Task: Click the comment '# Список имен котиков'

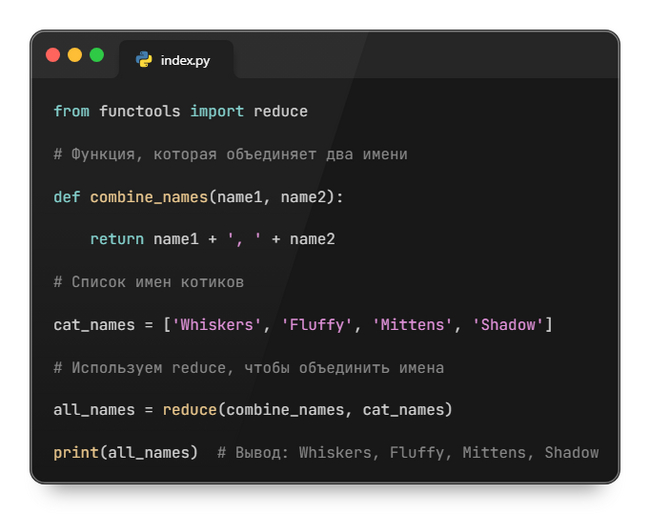Action: coord(149,282)
